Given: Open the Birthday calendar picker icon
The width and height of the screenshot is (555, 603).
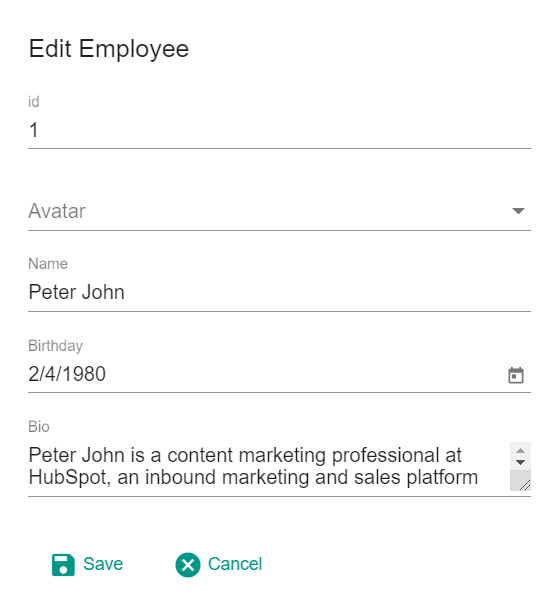Looking at the screenshot, I should point(515,375).
